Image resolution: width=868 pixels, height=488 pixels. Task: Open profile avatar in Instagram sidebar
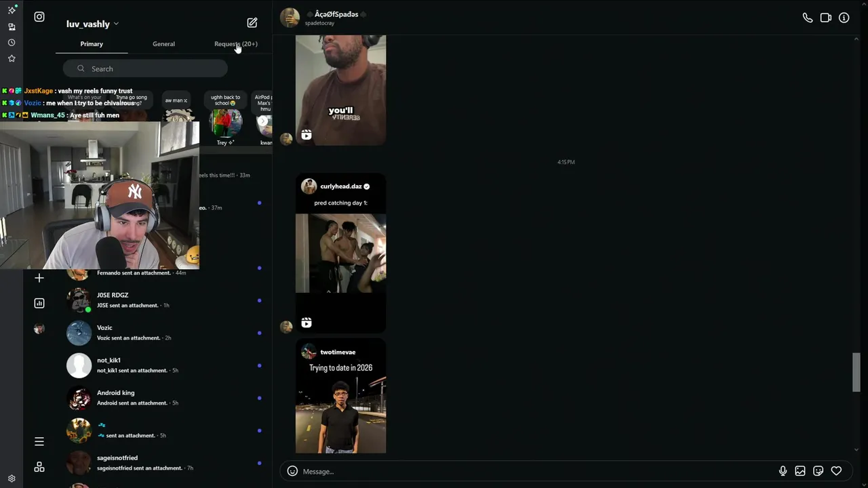click(x=39, y=329)
